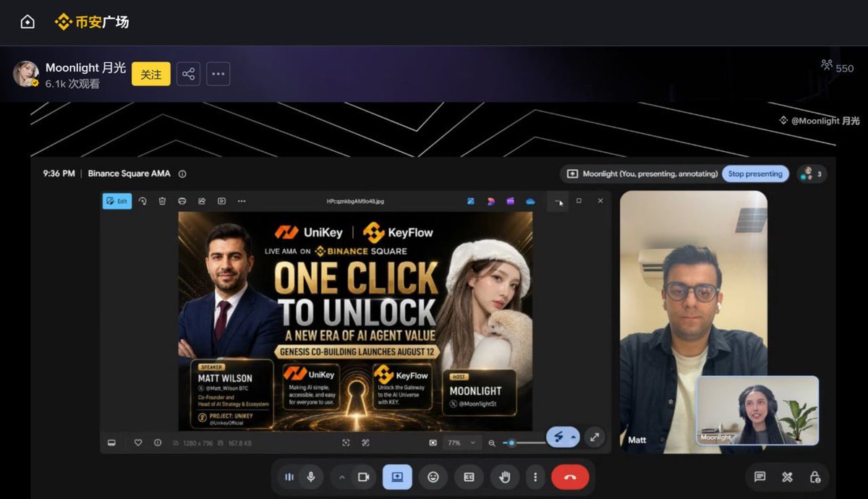The image size is (868, 499).
Task: Click the Stop presenting button
Action: (x=755, y=174)
